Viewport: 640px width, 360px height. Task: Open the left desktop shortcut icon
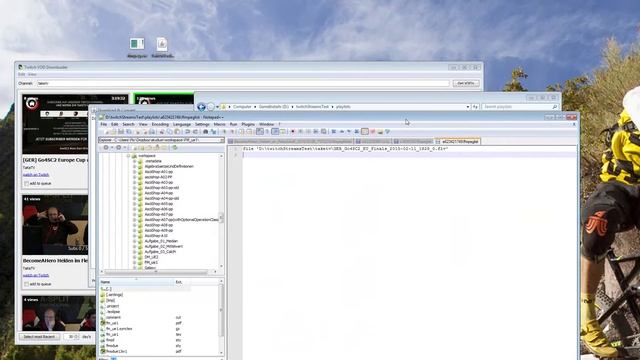tap(137, 48)
